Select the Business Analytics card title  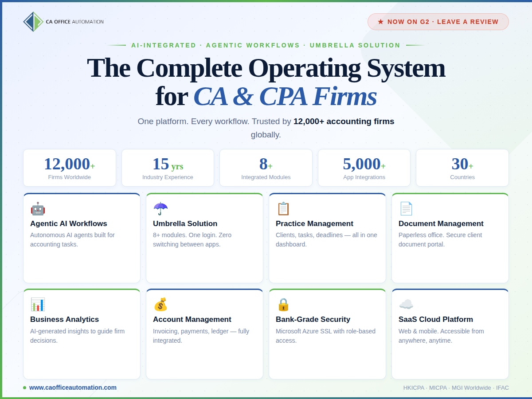(64, 319)
